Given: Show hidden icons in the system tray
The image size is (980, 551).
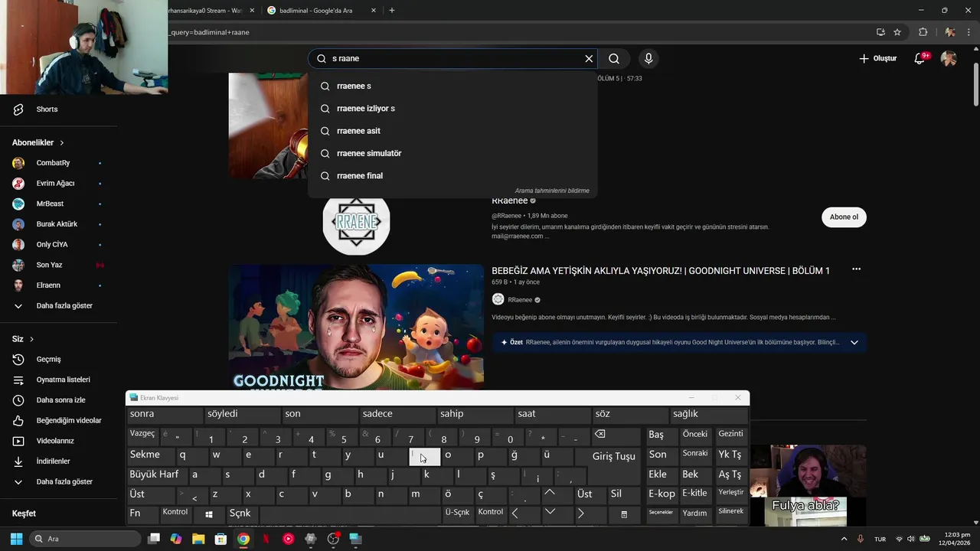Looking at the screenshot, I should click(844, 539).
